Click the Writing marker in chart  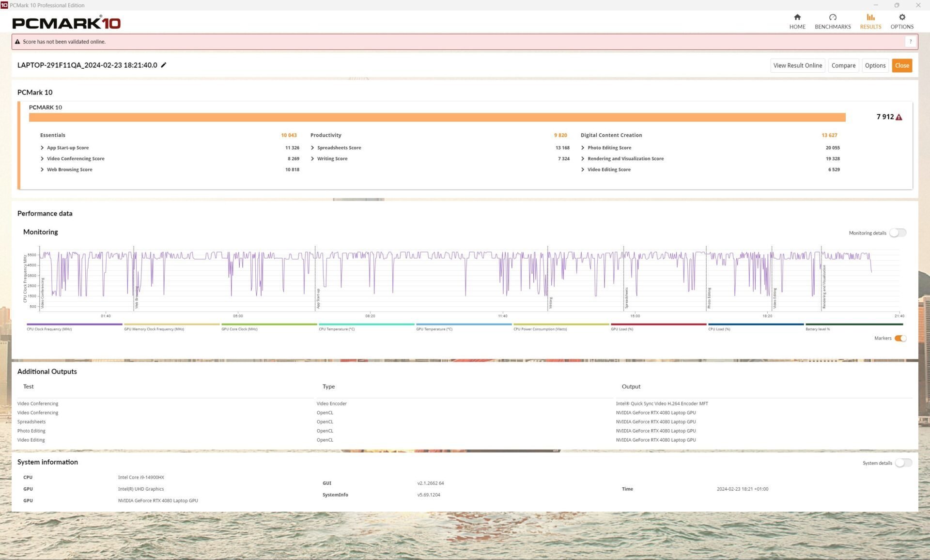point(551,303)
